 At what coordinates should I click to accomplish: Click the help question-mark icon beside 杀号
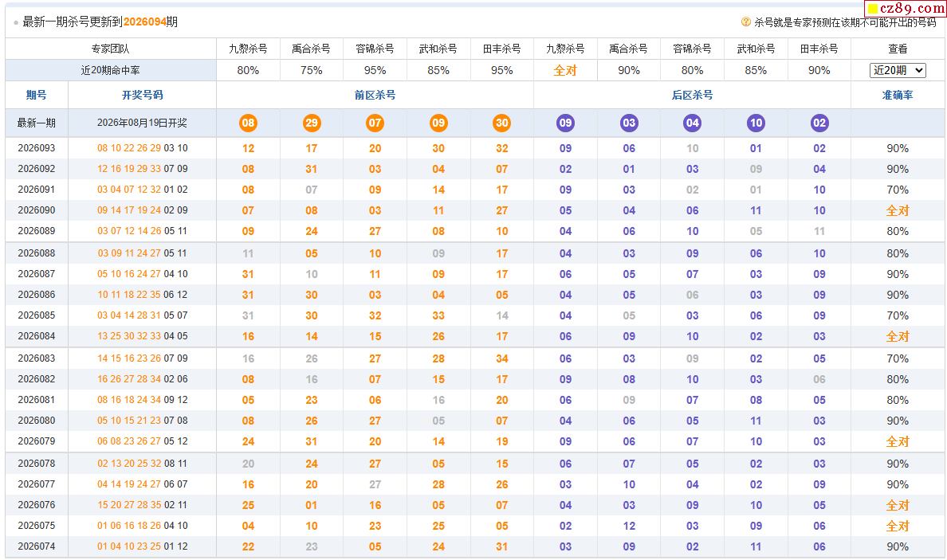coord(746,22)
